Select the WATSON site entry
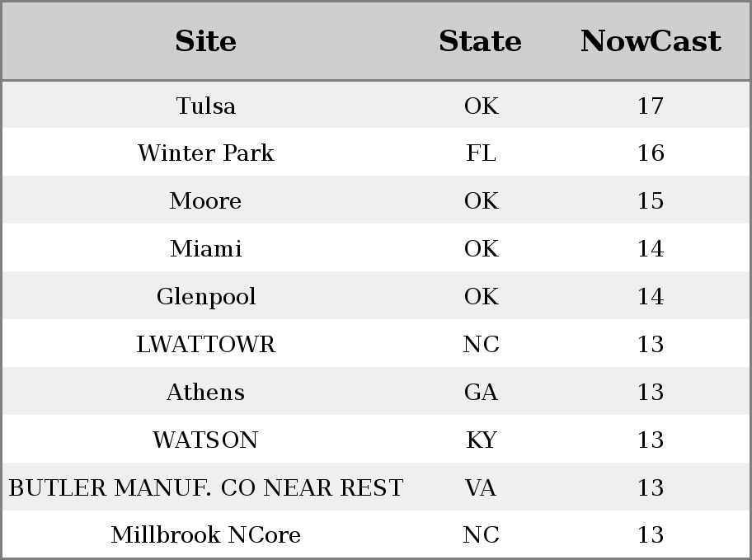The width and height of the screenshot is (752, 560). click(206, 440)
